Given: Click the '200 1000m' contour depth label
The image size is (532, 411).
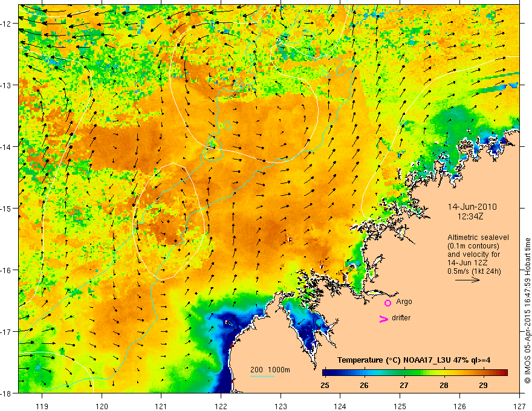Looking at the screenshot, I should tap(270, 370).
